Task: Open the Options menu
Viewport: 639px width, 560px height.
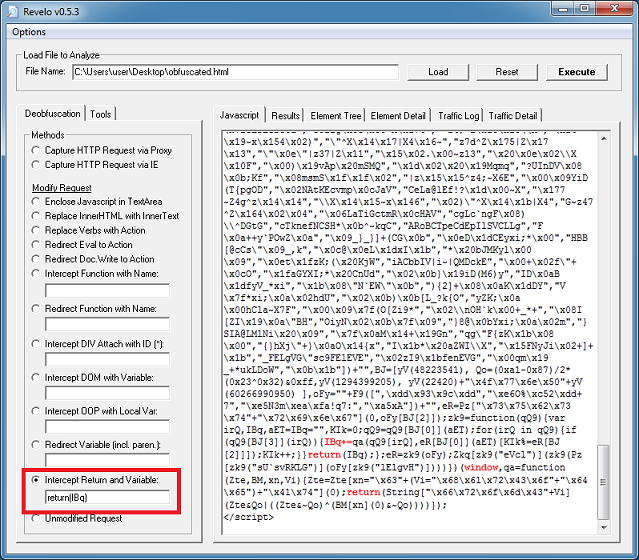Action: coord(29,32)
